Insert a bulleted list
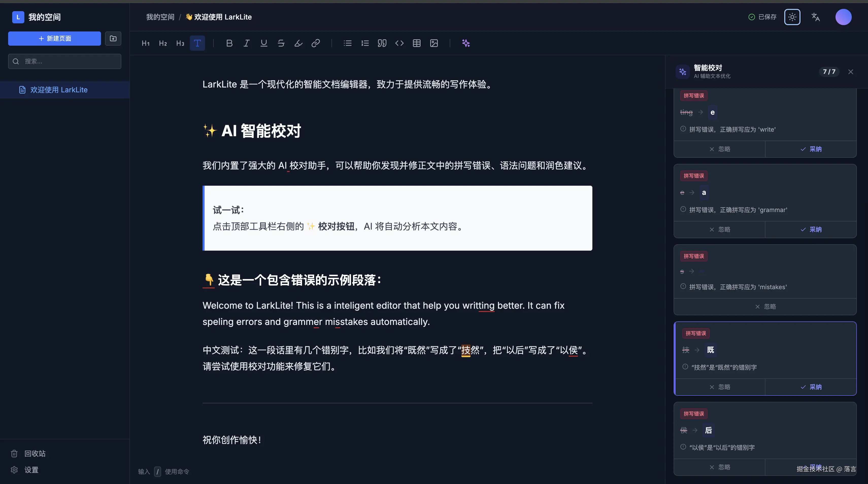The image size is (868, 484). (x=347, y=43)
